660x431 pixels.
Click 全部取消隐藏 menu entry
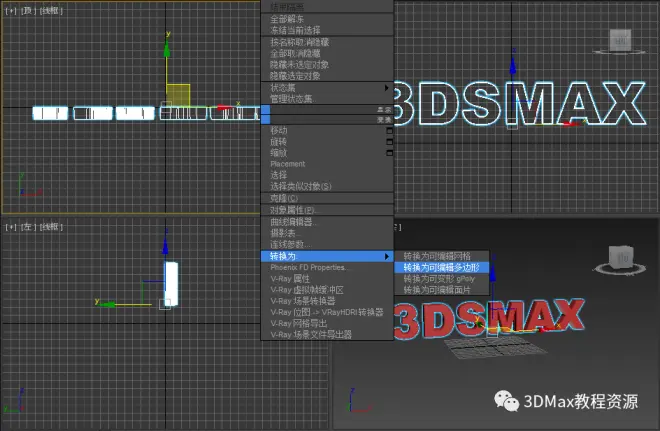[x=295, y=53]
